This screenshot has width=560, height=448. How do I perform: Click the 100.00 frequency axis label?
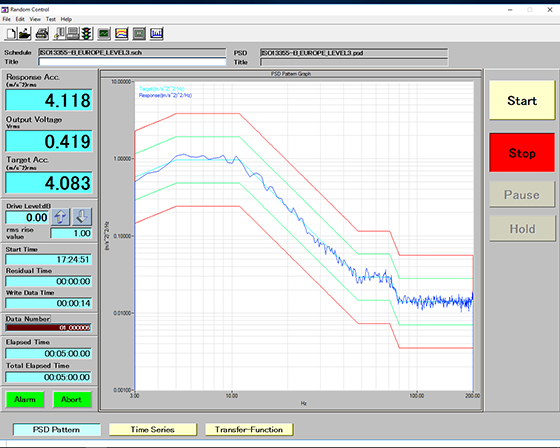point(416,395)
